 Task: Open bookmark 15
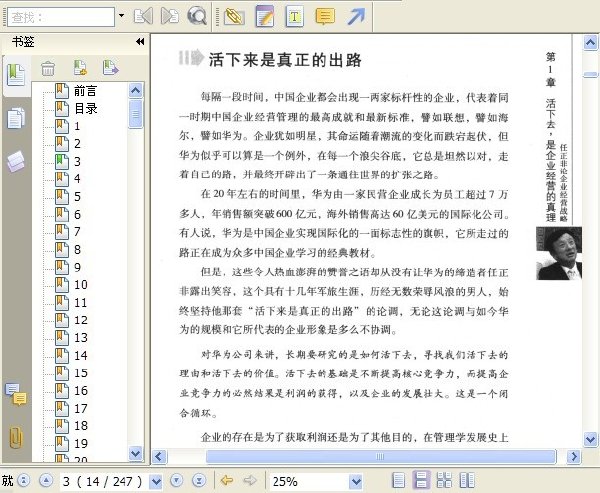click(x=72, y=373)
